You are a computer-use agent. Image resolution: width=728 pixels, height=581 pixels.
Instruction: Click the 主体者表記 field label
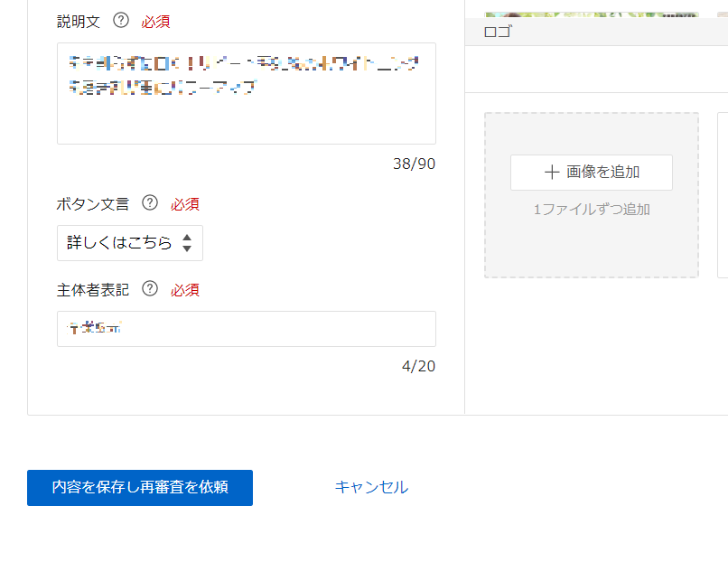pyautogui.click(x=93, y=290)
